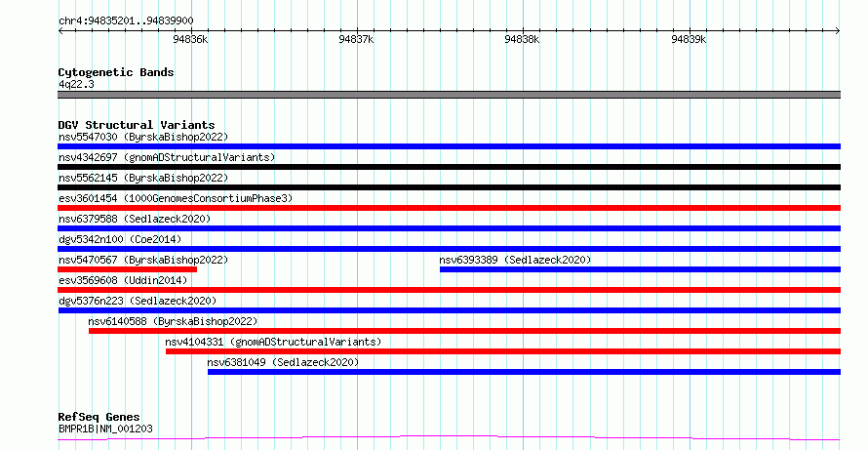
Task: Open nsv5470567 (ByrskaBishop2022) label
Action: pyautogui.click(x=143, y=260)
